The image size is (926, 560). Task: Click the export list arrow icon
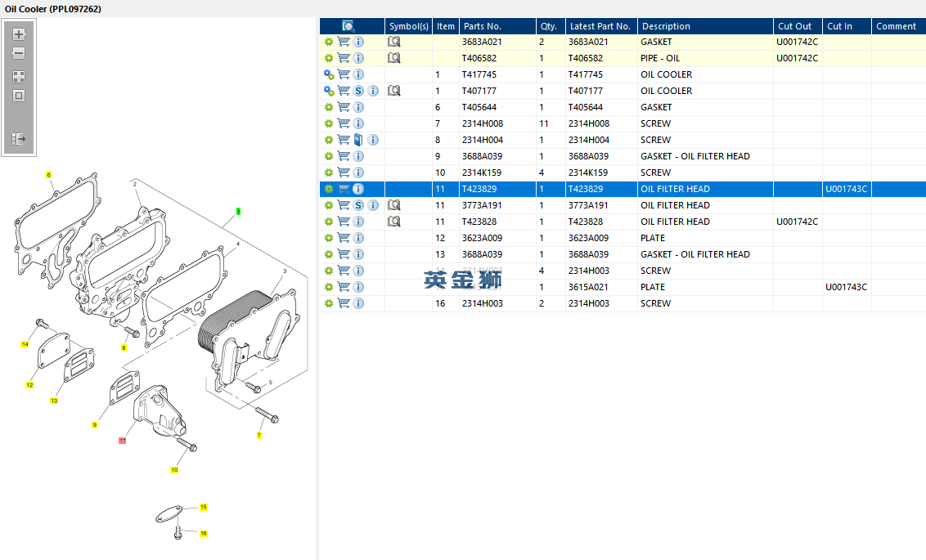coord(19,139)
